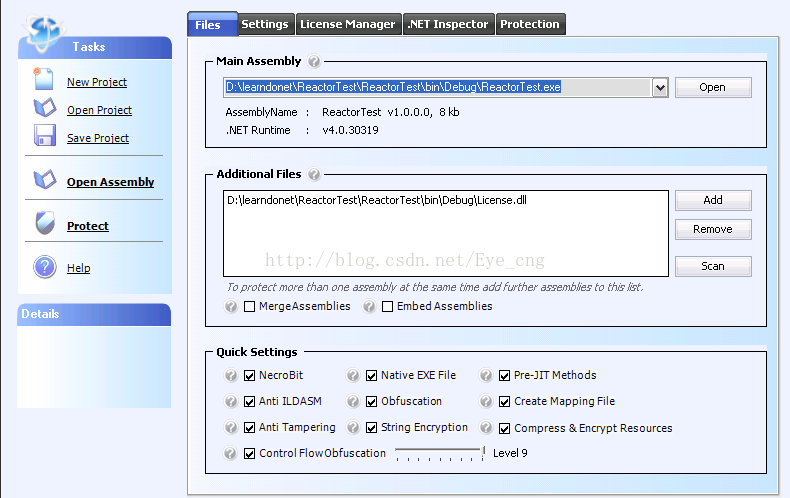Viewport: 790px width, 498px height.
Task: Switch to the Files tab
Action: pos(212,24)
